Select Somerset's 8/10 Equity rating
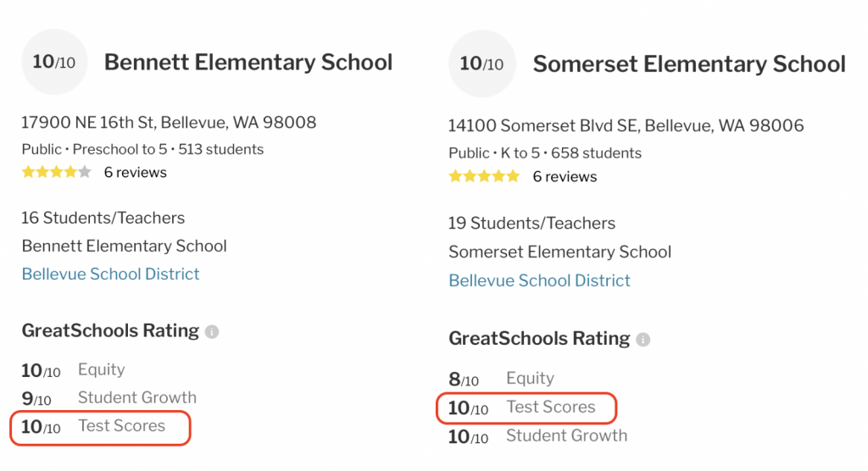Image resolution: width=868 pixels, height=471 pixels. coord(502,379)
